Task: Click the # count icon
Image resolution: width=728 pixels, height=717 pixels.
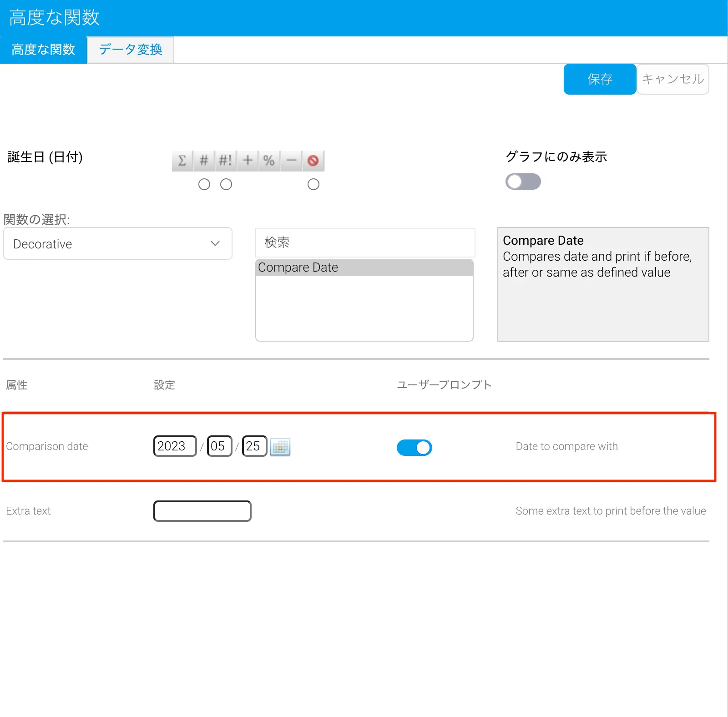Action: pos(204,161)
